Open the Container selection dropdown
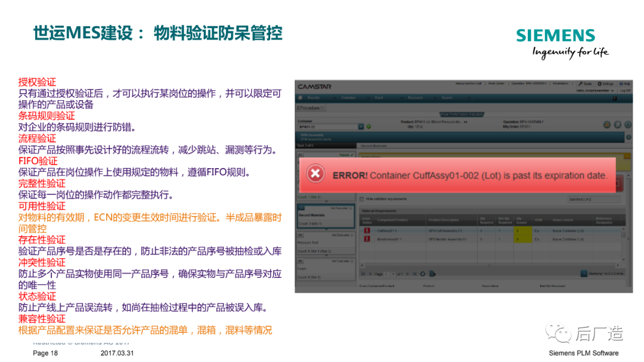This screenshot has height=362, width=644. [361, 126]
